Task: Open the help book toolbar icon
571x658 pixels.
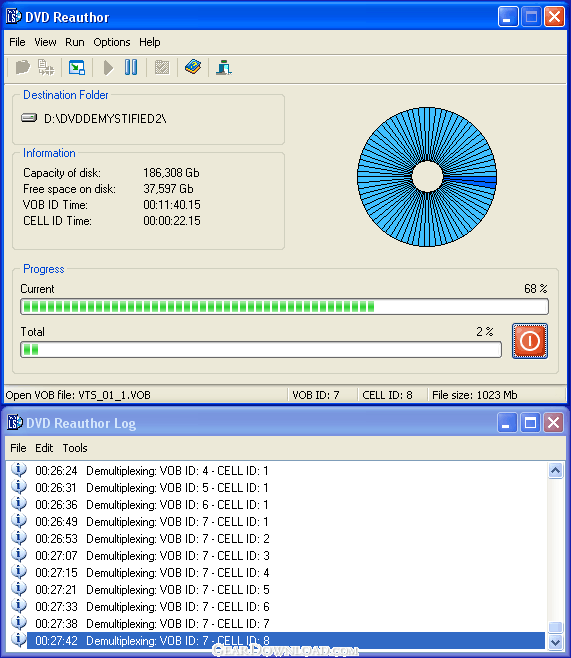Action: [x=193, y=67]
